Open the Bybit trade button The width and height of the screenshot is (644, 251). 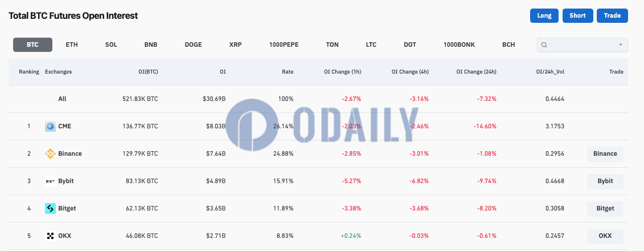point(605,181)
